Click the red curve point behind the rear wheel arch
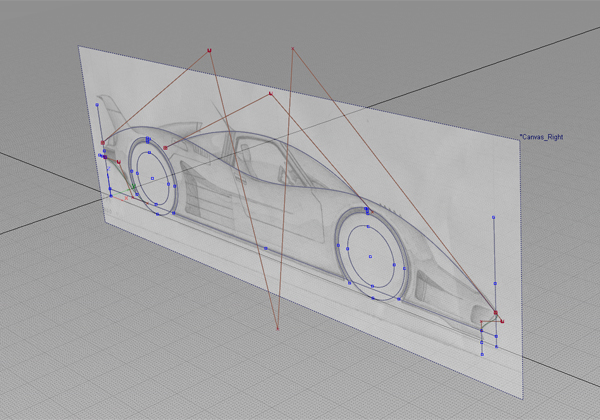Screen dimensions: 600x420 pyautogui.click(x=165, y=148)
